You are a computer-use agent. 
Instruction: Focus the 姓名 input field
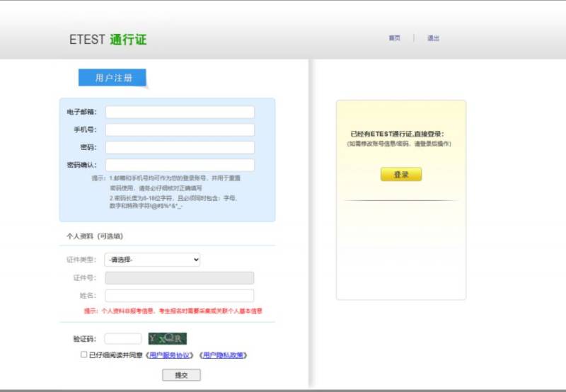180,296
